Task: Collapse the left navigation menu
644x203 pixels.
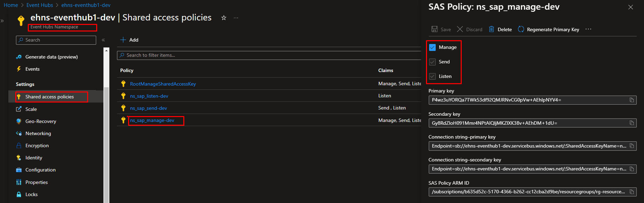Action: pos(103,40)
